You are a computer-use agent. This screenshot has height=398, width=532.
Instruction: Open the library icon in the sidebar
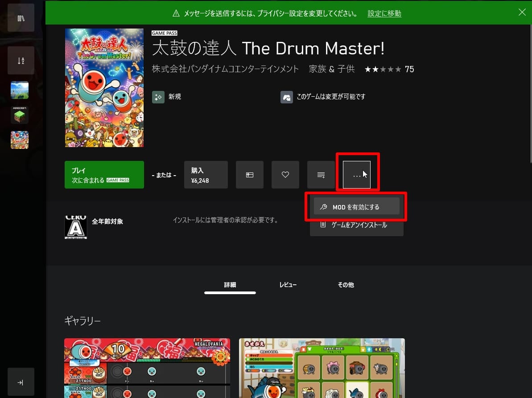[21, 18]
